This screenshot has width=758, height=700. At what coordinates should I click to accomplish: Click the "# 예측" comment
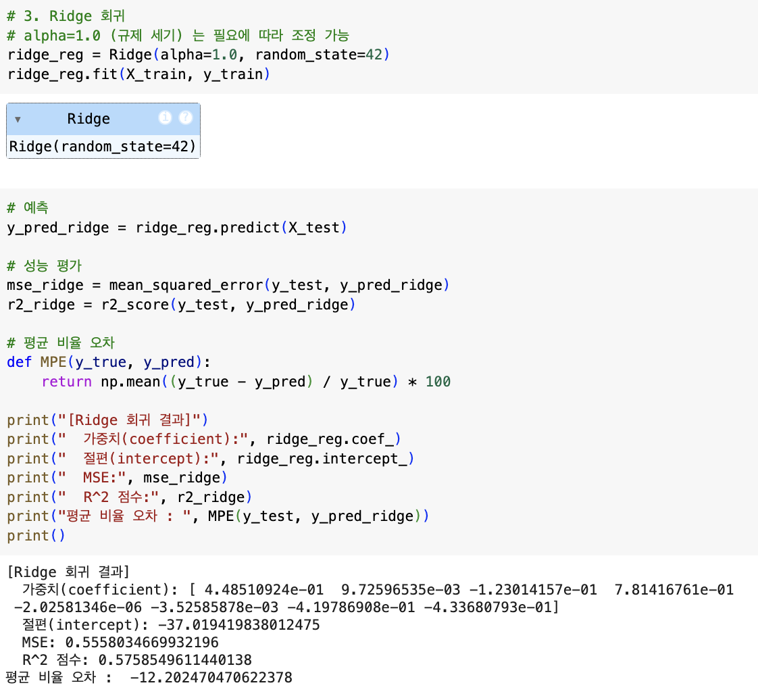coord(28,208)
